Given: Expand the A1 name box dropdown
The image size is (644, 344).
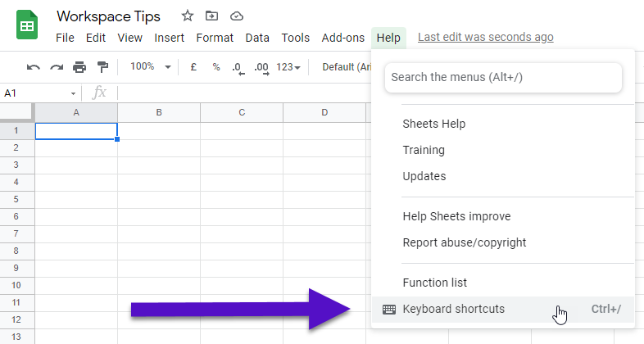Looking at the screenshot, I should point(73,93).
